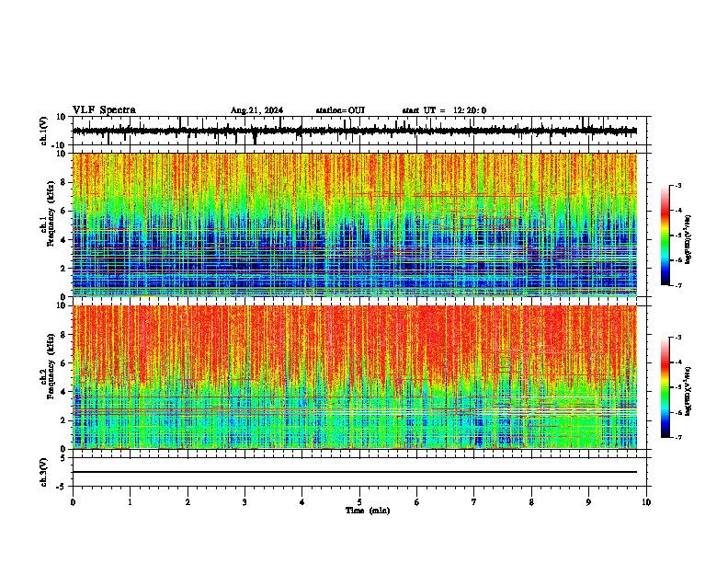
Task: Click the ch.1 spectrogram color scale bar
Action: [x=665, y=236]
